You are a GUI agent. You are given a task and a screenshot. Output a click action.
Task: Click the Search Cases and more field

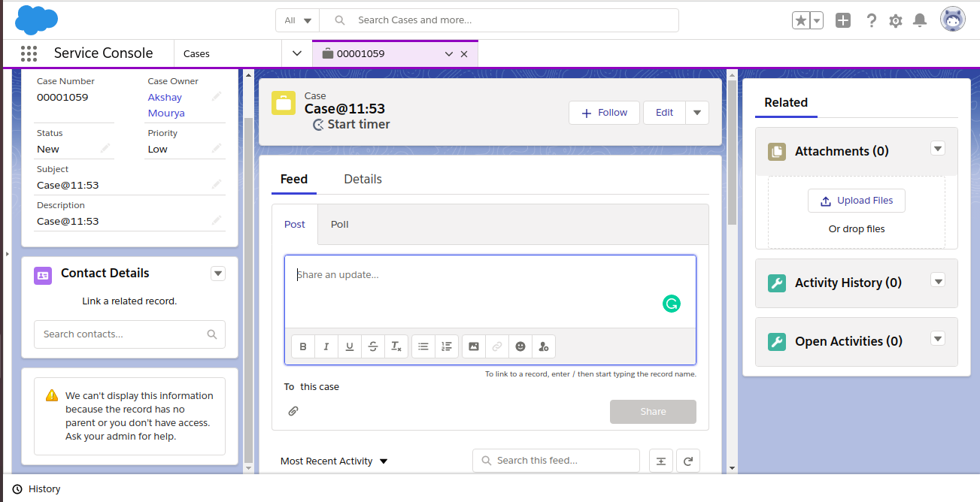499,20
